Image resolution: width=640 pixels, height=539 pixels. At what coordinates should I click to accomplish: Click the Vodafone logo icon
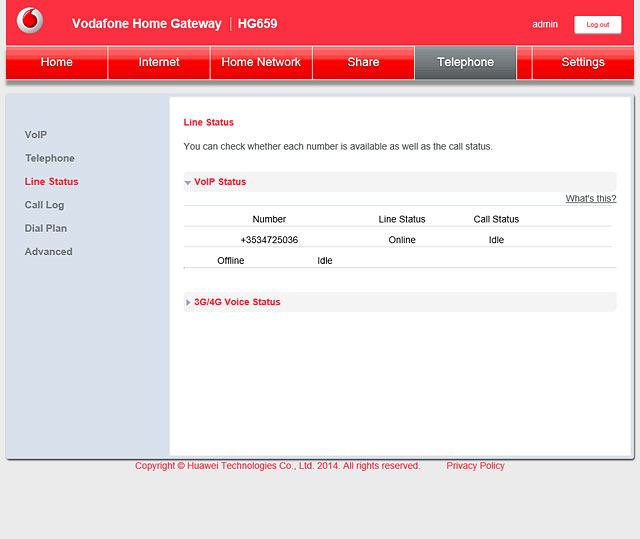tap(30, 20)
